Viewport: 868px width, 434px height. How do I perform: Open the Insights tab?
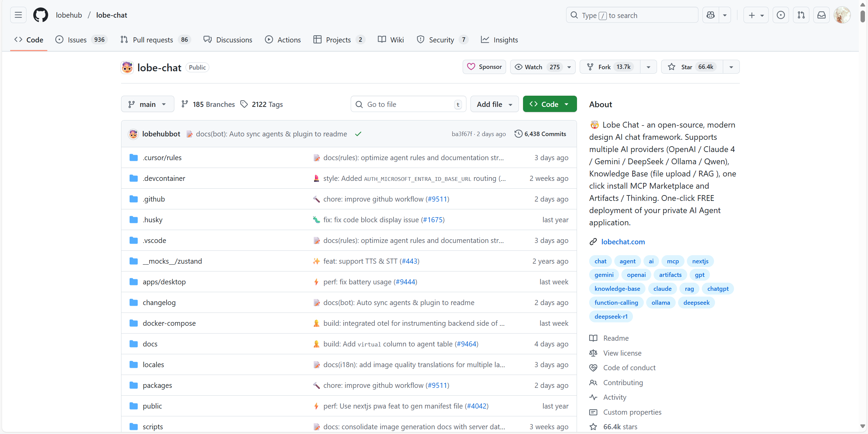[x=499, y=40]
